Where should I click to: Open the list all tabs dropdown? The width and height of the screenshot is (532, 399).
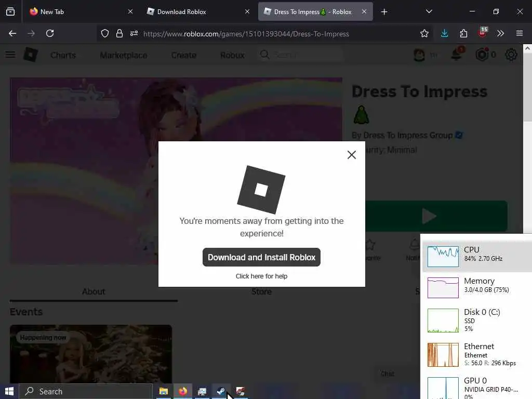(429, 11)
